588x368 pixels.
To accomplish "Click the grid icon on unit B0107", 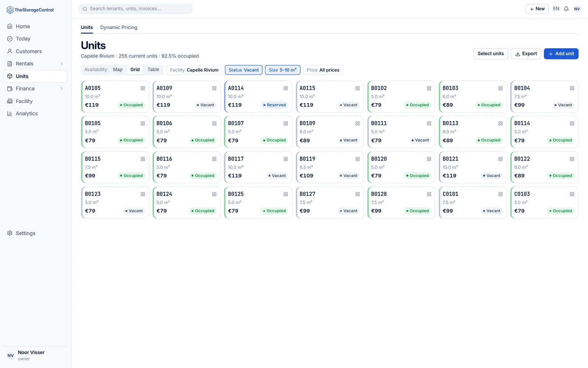I will coord(286,124).
